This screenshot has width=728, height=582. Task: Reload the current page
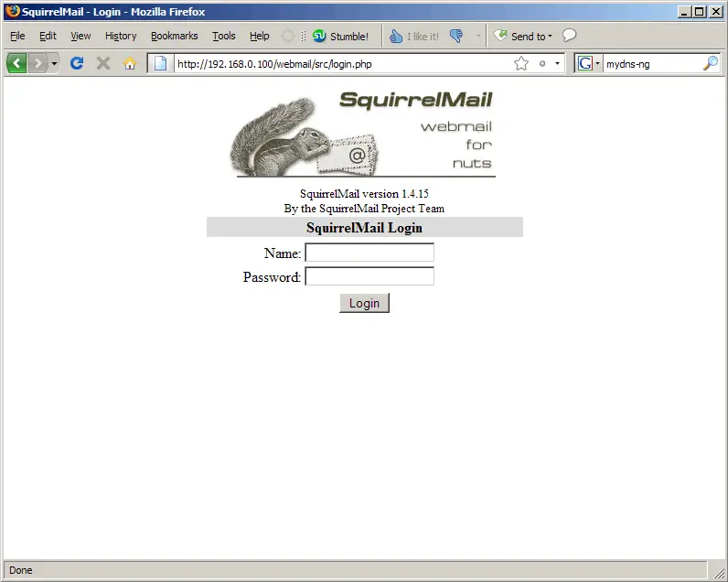77,63
